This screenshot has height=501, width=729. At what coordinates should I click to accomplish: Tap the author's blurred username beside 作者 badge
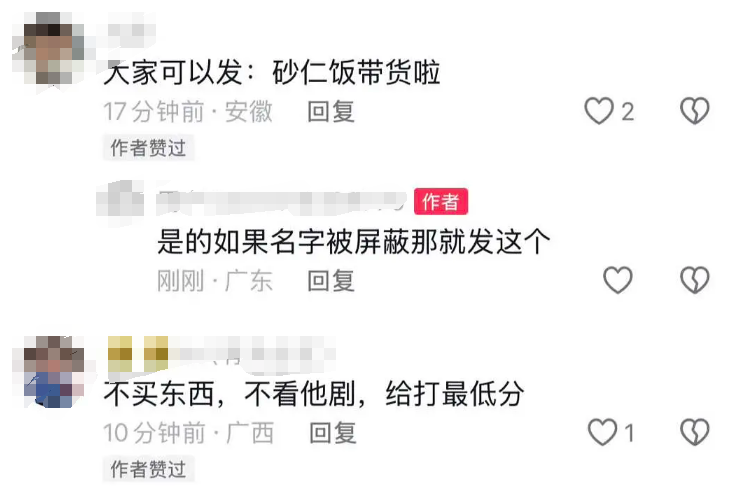[281, 202]
